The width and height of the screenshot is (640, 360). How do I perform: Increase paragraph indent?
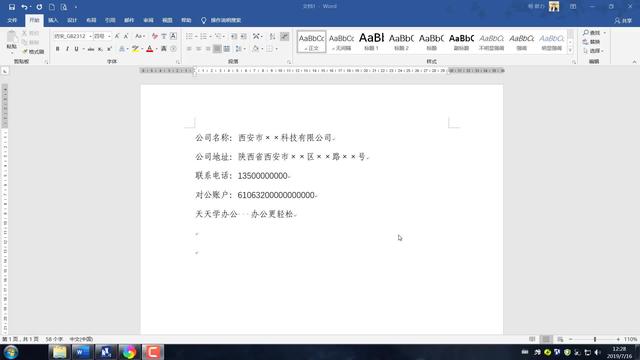pos(243,36)
